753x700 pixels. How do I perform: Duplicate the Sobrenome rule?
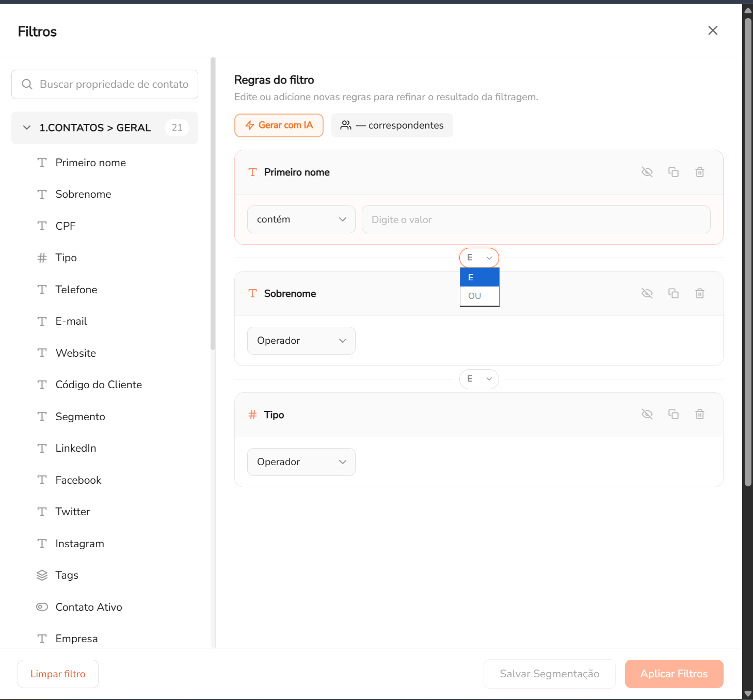point(674,293)
